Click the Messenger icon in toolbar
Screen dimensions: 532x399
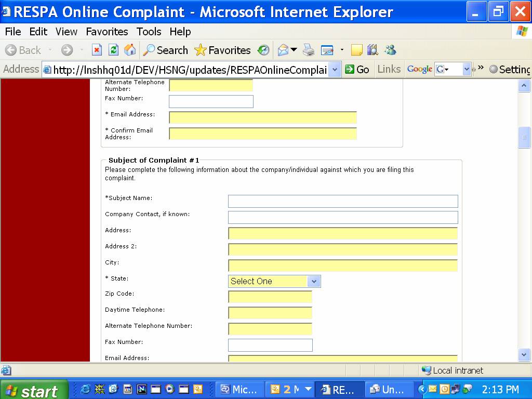click(x=390, y=50)
